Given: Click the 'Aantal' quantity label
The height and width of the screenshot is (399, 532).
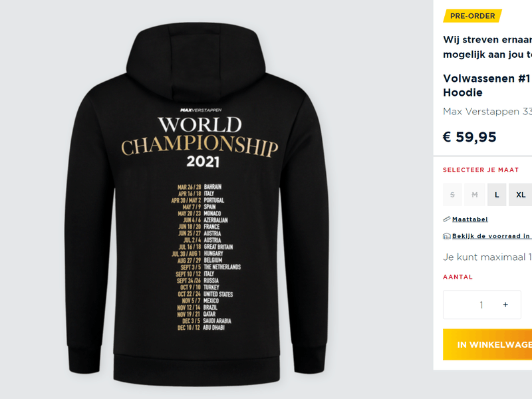Looking at the screenshot, I should pyautogui.click(x=458, y=277).
